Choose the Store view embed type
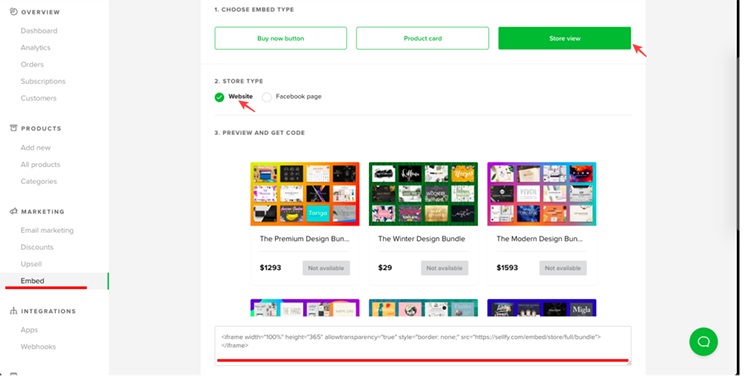Image resolution: width=750 pixels, height=377 pixels. (x=564, y=38)
